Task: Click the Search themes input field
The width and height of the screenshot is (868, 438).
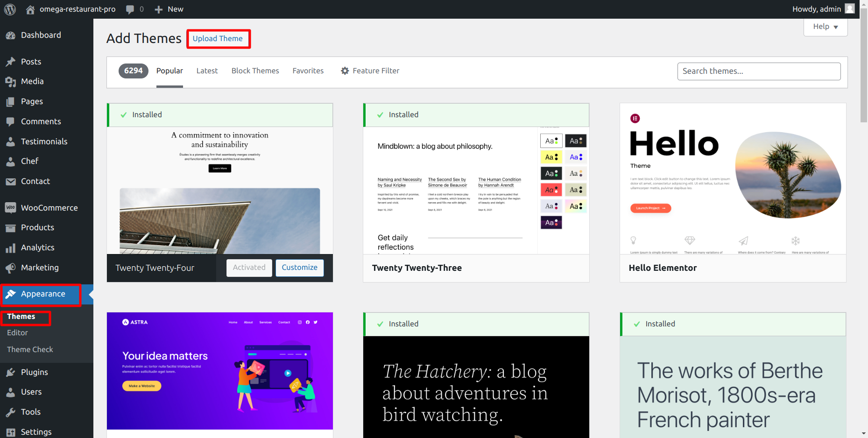Action: pyautogui.click(x=759, y=71)
